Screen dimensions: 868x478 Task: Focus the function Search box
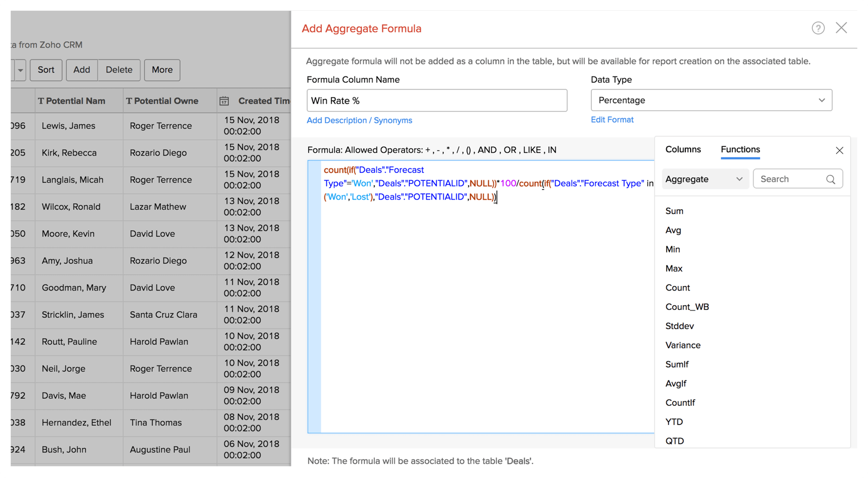[789, 179]
